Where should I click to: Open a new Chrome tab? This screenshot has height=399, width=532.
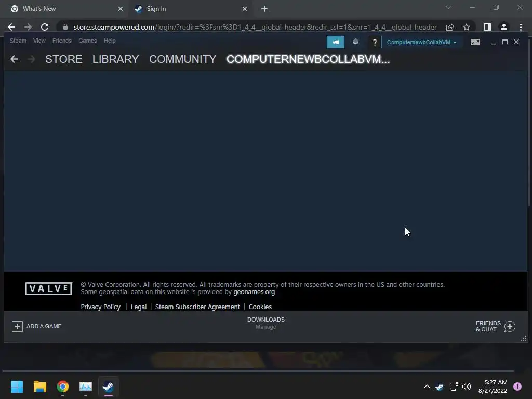pyautogui.click(x=264, y=9)
